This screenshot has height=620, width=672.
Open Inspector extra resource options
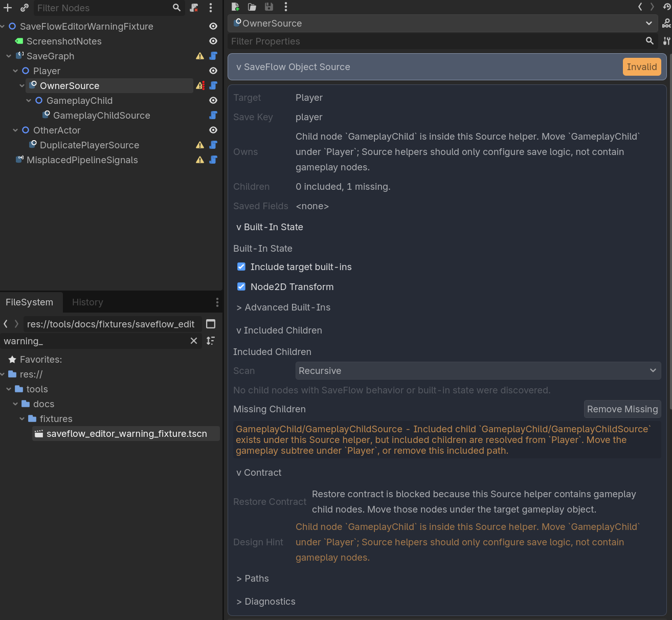click(x=286, y=7)
